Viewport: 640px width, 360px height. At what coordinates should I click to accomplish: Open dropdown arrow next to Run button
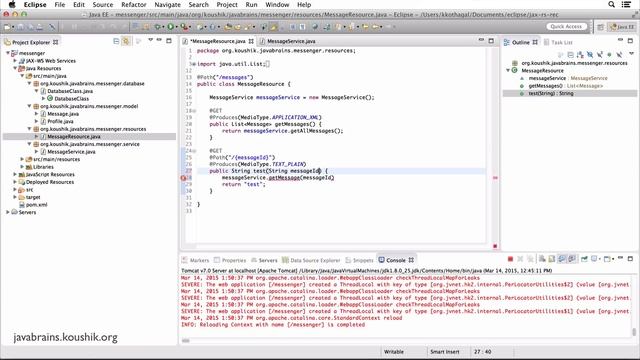tap(177, 27)
